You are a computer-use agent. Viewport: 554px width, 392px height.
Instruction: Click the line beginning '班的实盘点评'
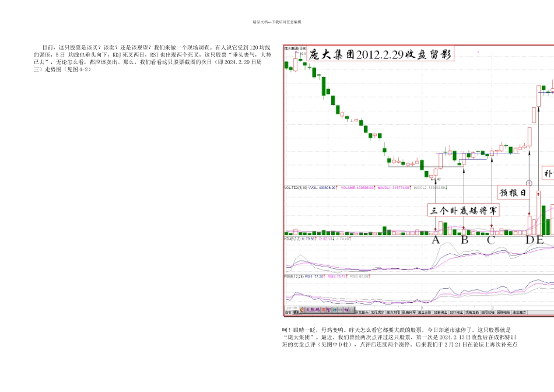(x=399, y=345)
